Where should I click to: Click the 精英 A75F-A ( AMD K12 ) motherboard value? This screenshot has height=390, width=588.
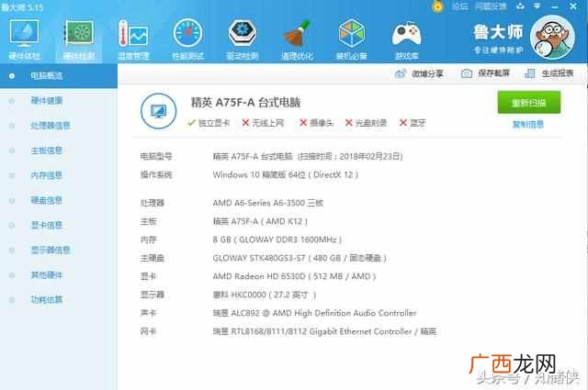coord(260,221)
